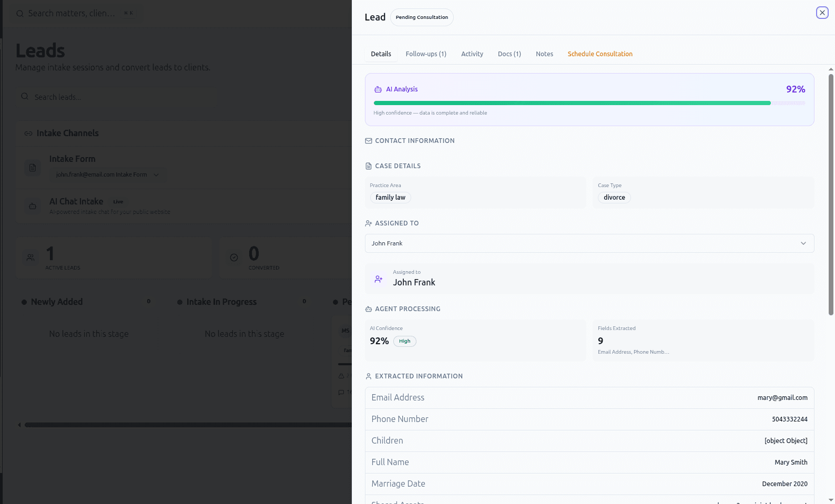Click the Email Address row mary@gmail.com
The image size is (835, 504).
[589, 398]
